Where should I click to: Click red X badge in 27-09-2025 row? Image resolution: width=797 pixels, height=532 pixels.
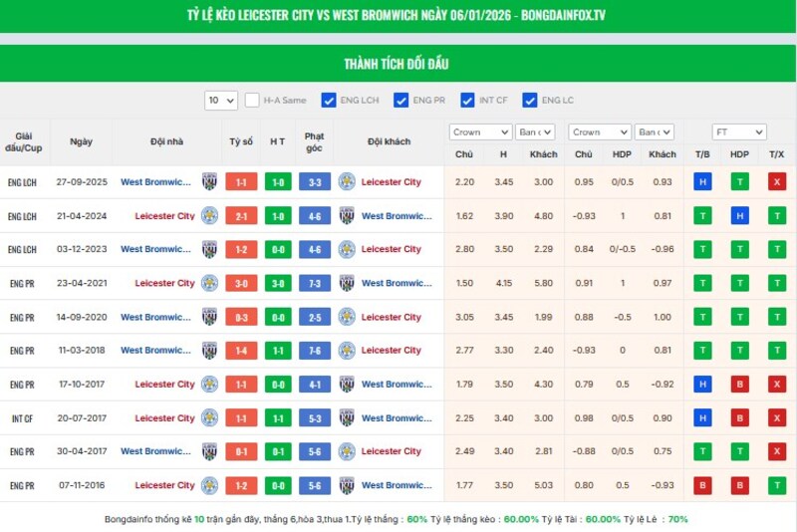tap(776, 182)
